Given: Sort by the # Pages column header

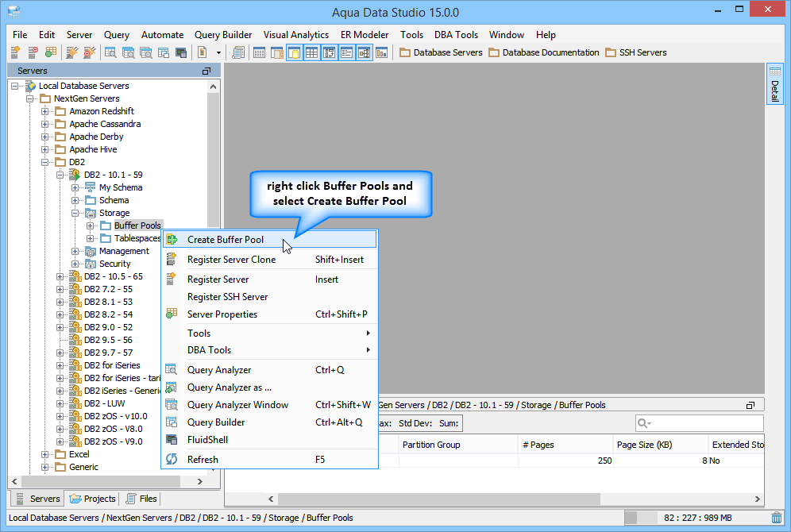Looking at the screenshot, I should pos(565,445).
